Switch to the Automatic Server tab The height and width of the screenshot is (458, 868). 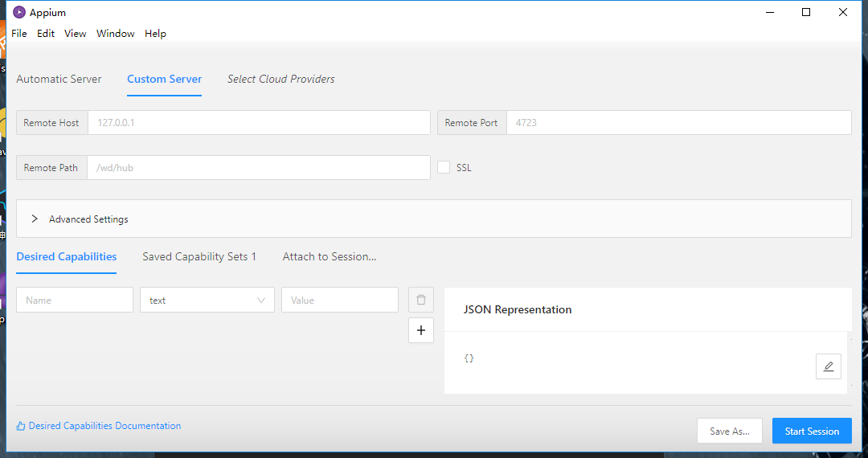(x=59, y=79)
